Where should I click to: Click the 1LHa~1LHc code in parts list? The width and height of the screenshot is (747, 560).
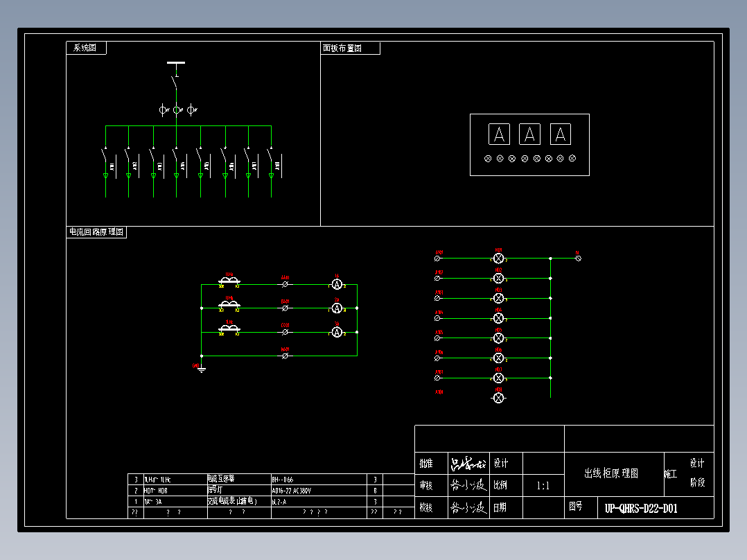(x=158, y=480)
